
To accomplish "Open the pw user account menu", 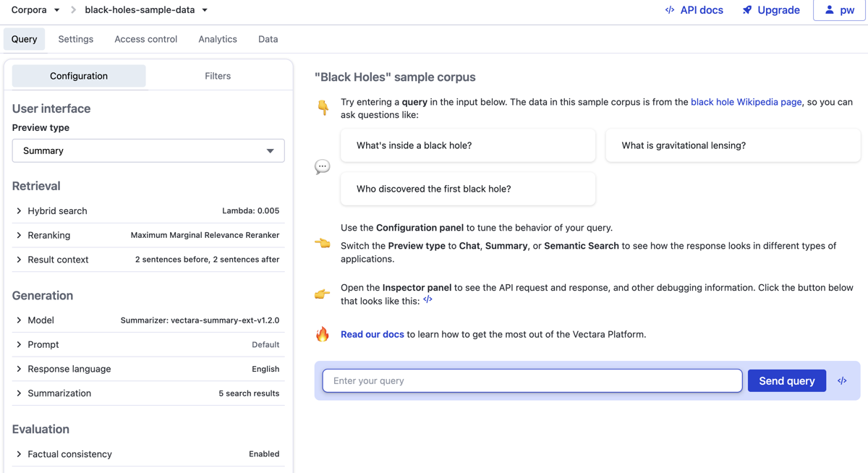I will point(840,10).
